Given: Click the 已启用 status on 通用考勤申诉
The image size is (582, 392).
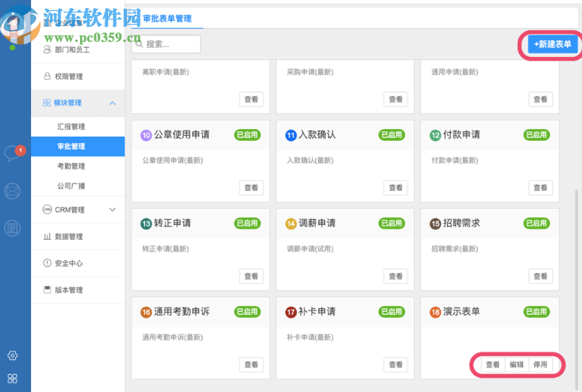Looking at the screenshot, I should click(x=247, y=312).
